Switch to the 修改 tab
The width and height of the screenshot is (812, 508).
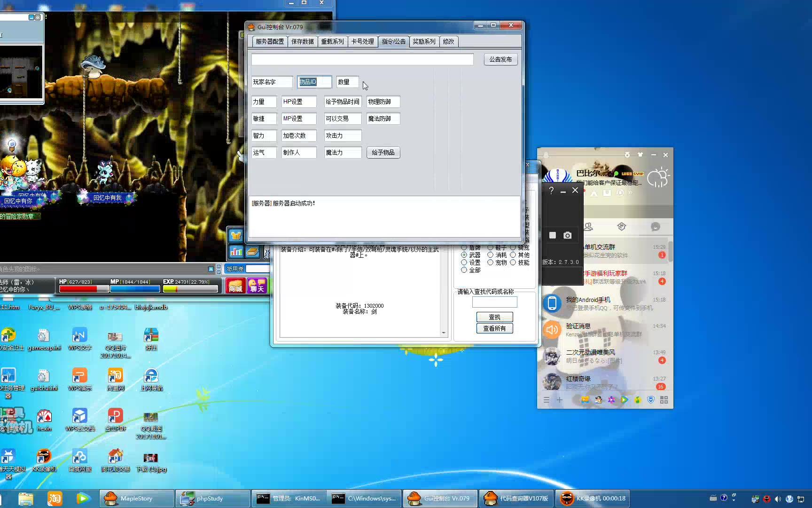click(x=449, y=41)
